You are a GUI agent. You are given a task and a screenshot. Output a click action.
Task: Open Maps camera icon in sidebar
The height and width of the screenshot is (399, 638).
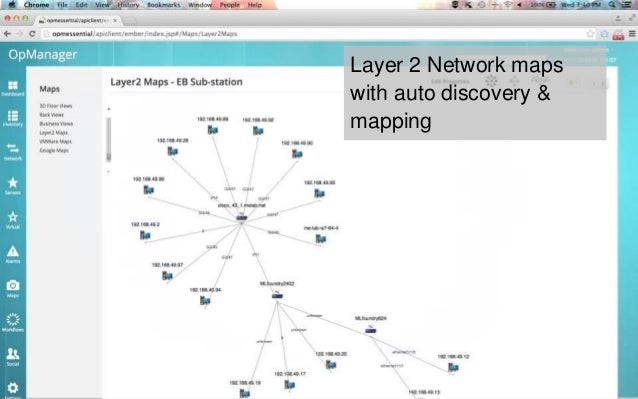(13, 288)
